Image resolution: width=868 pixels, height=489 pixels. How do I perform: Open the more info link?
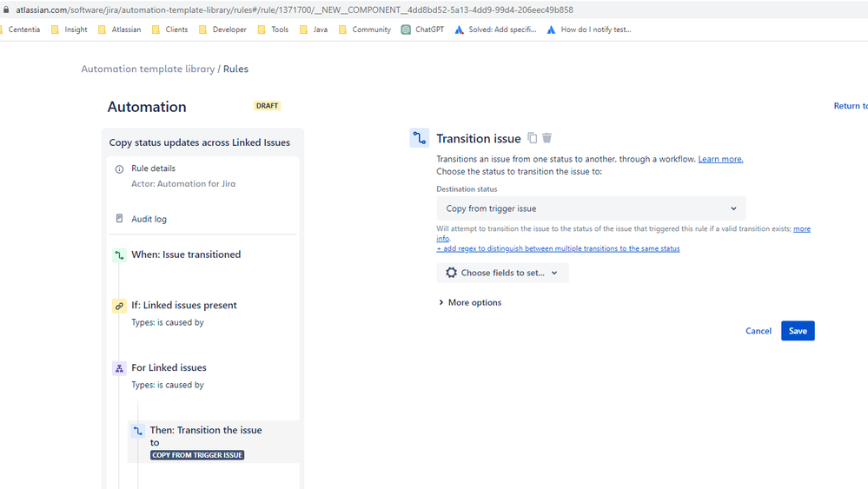802,228
